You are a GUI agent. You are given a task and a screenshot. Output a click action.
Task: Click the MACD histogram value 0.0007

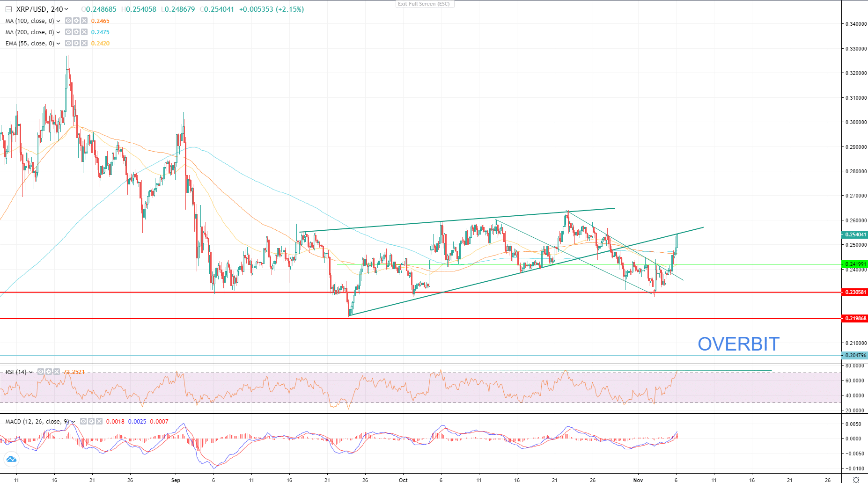tap(159, 422)
